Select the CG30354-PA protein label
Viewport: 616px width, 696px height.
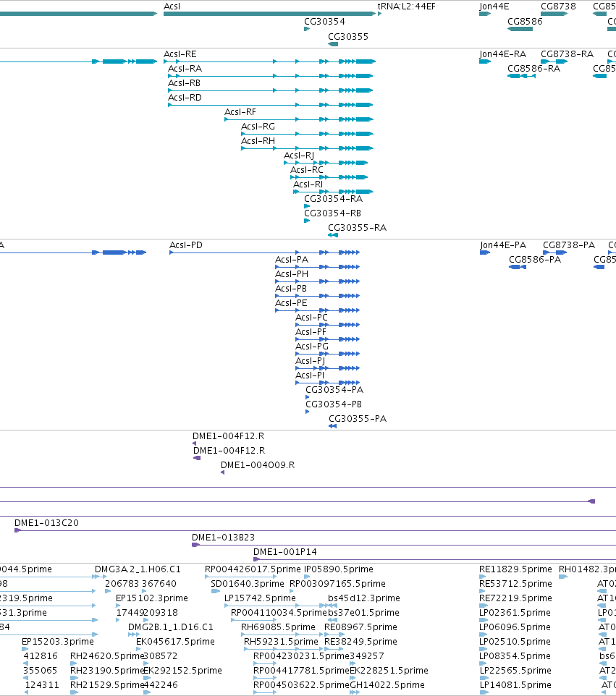click(334, 390)
